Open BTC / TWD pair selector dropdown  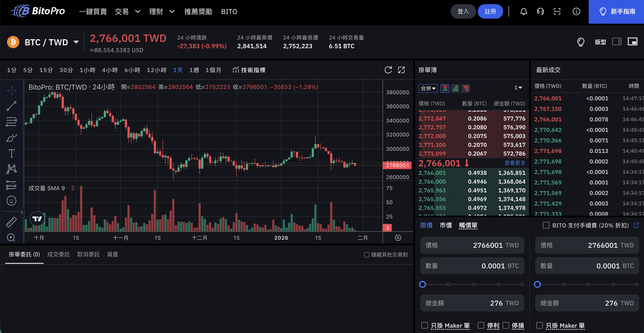point(76,42)
